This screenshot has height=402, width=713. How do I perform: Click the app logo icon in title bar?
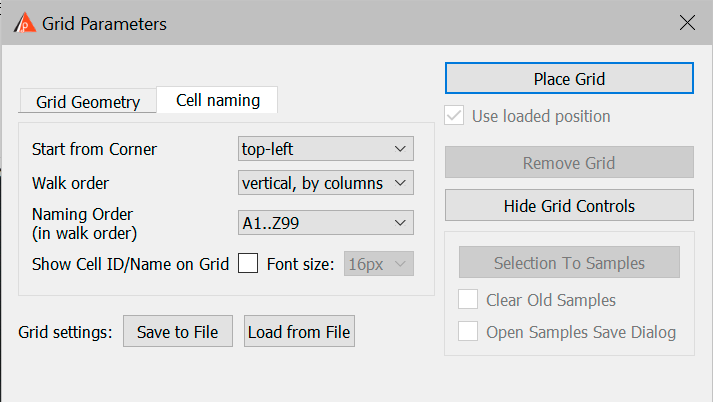pos(25,23)
